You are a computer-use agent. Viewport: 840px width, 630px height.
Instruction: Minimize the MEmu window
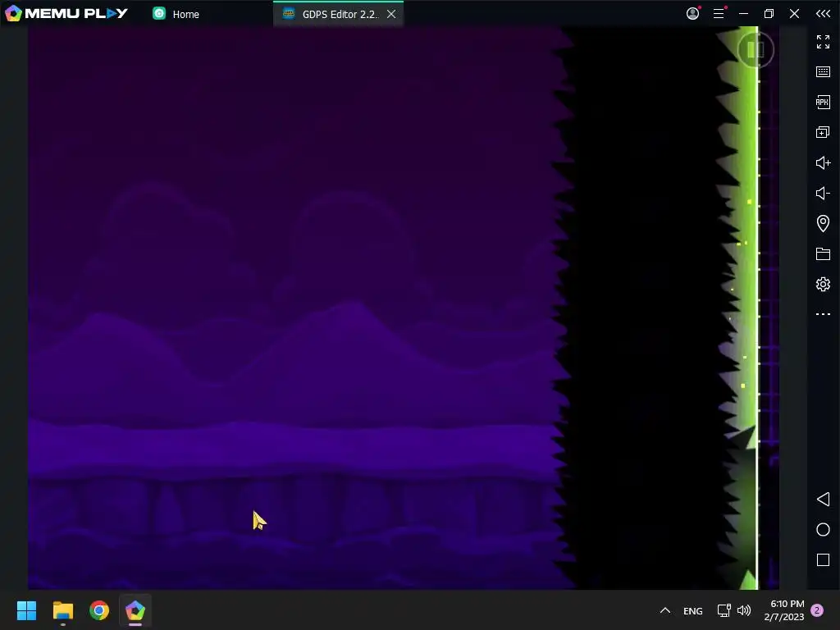(x=743, y=13)
